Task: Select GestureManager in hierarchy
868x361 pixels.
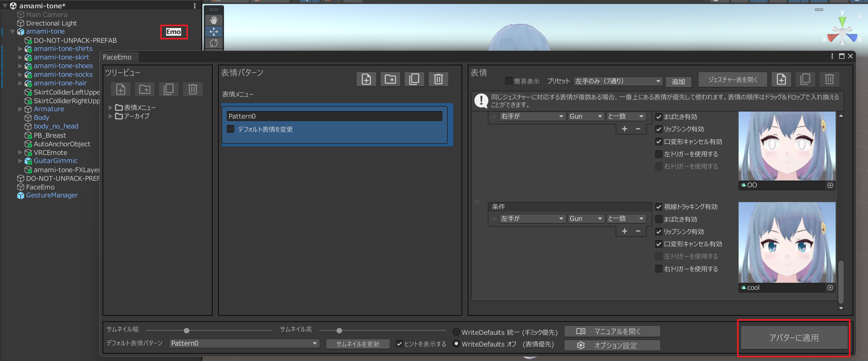Action: click(52, 195)
